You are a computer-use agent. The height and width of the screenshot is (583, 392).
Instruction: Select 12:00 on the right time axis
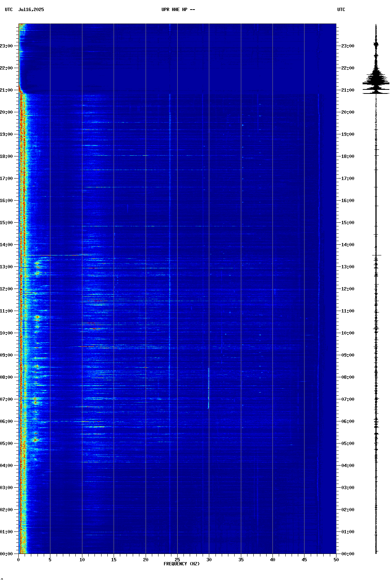click(x=348, y=289)
